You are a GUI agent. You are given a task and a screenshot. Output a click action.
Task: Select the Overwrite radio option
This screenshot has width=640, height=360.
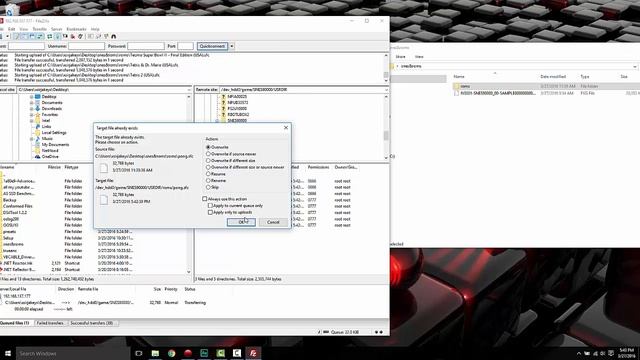pos(208,147)
